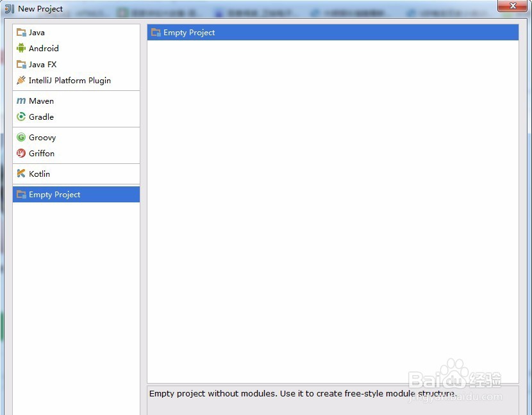Select the Java label in sidebar
The height and width of the screenshot is (415, 532).
[37, 33]
